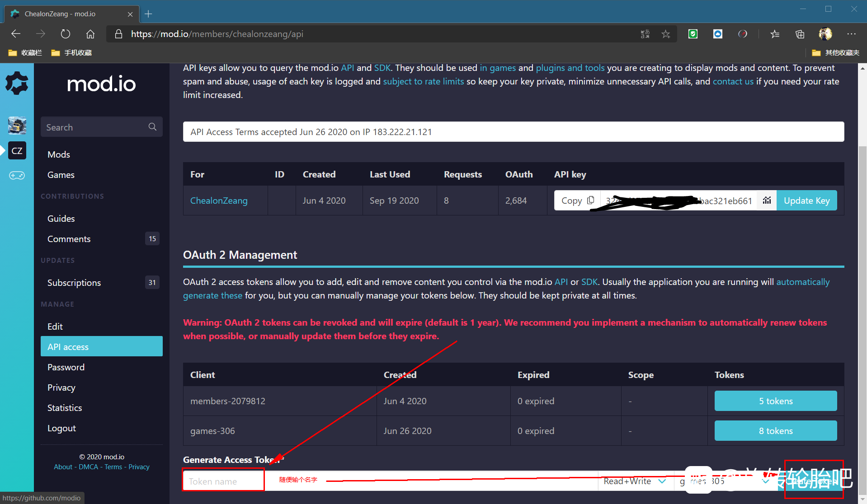Close the ChealonZeang mod.io tab
Screen dimensions: 867x504
point(130,14)
